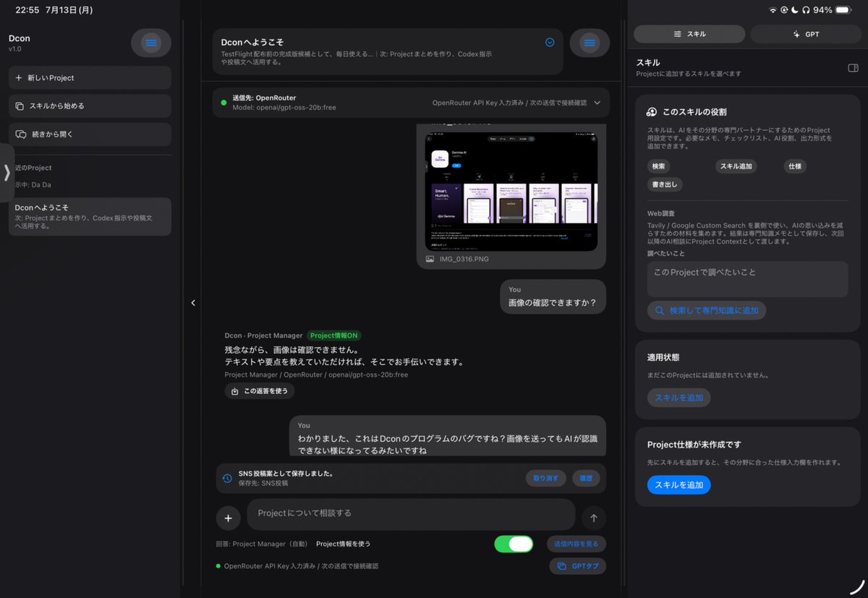Switch to the スキル tab

coord(689,34)
